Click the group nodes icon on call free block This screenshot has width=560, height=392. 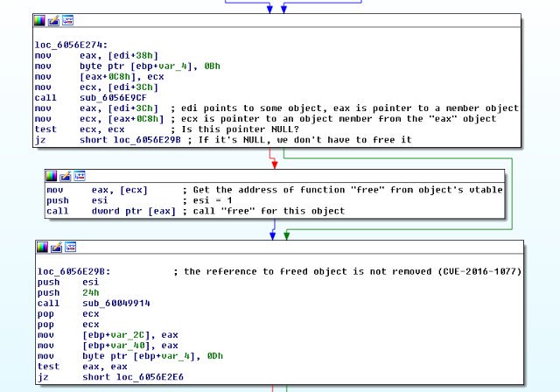tap(78, 177)
